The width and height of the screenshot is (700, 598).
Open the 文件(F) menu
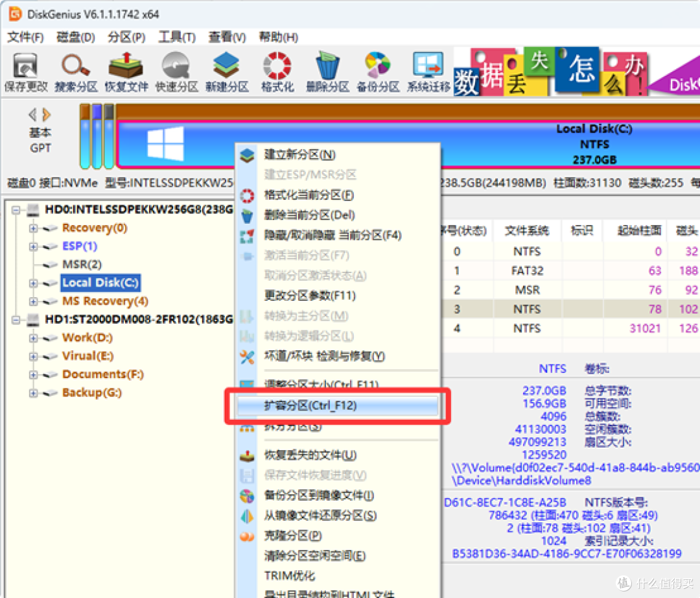[x=25, y=37]
